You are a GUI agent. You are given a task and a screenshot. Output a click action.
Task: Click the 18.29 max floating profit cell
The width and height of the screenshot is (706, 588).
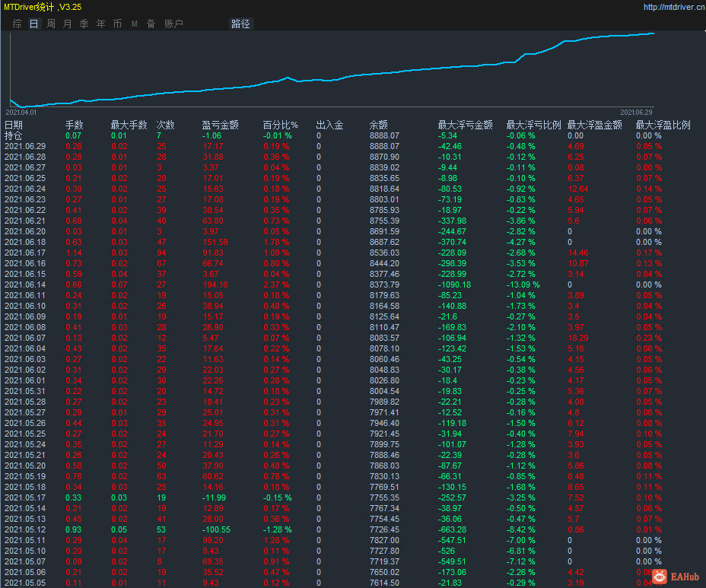(578, 338)
